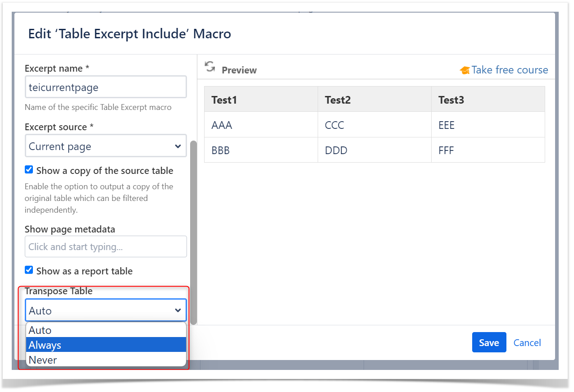Image resolution: width=574 pixels, height=392 pixels.
Task: Click the Test3 column header
Action: click(x=451, y=100)
